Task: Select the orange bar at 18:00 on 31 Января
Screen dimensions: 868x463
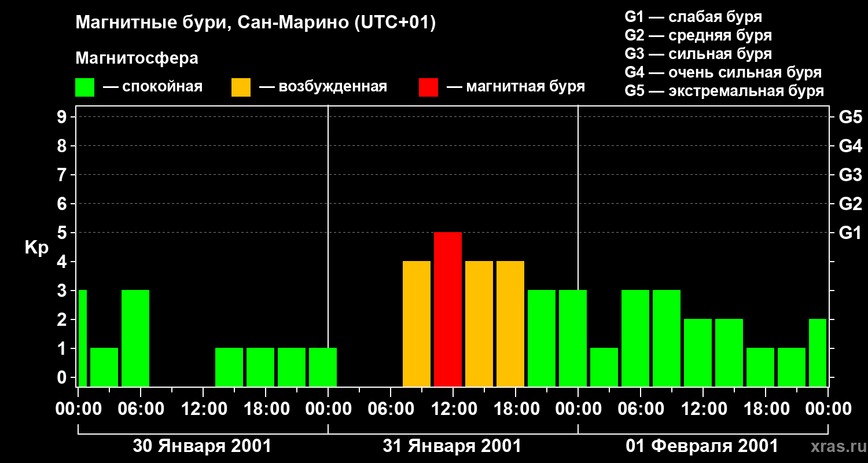Action: pos(510,324)
